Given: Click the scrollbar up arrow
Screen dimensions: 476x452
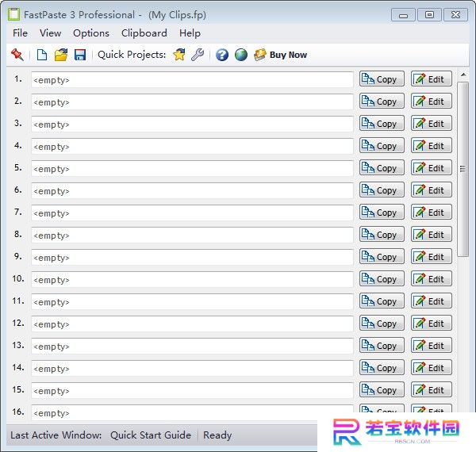Looking at the screenshot, I should coord(463,75).
